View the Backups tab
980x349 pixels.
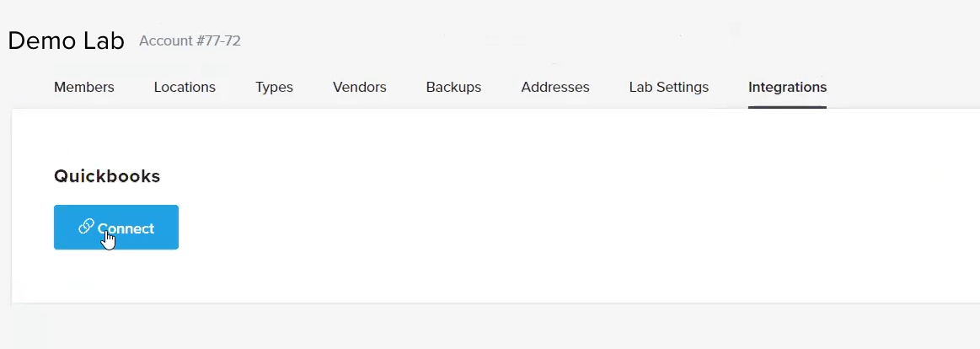pyautogui.click(x=453, y=87)
